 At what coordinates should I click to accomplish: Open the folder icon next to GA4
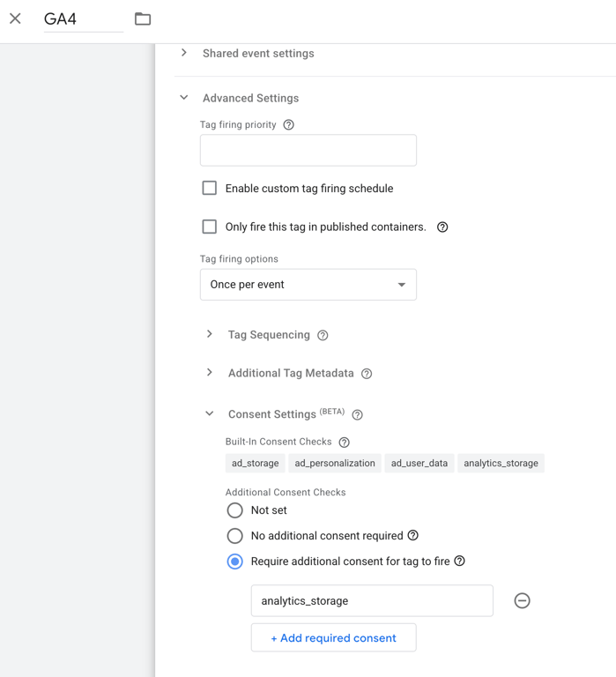[143, 19]
